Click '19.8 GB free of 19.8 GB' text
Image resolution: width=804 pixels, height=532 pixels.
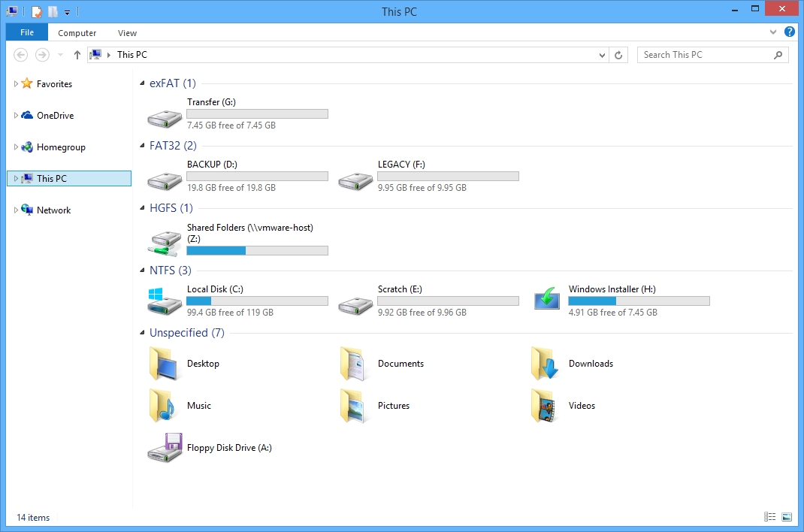coord(231,188)
